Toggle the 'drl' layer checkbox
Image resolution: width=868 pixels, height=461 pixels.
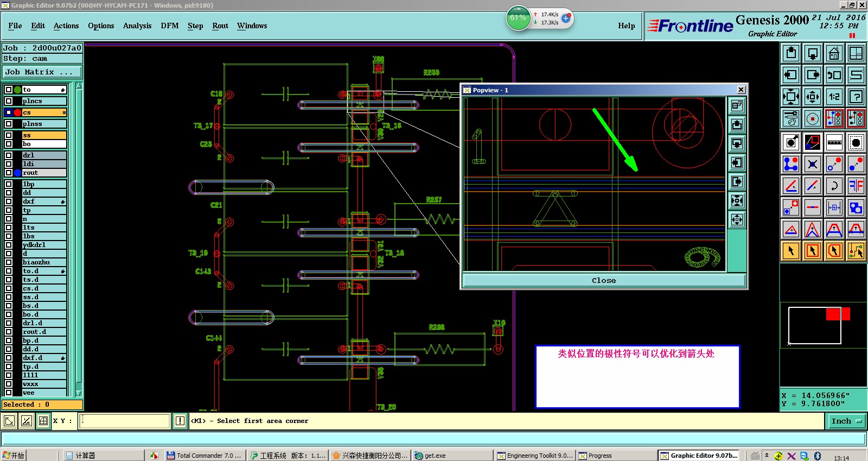9,155
